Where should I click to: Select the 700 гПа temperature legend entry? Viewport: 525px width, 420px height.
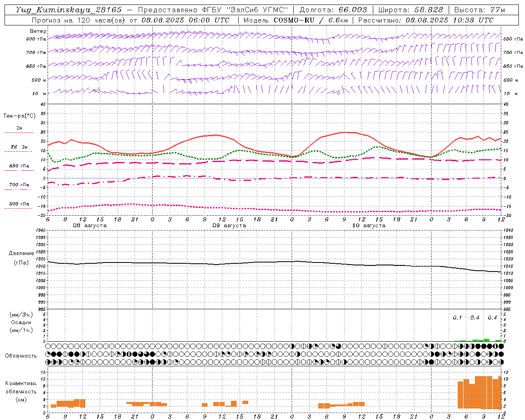[19, 185]
